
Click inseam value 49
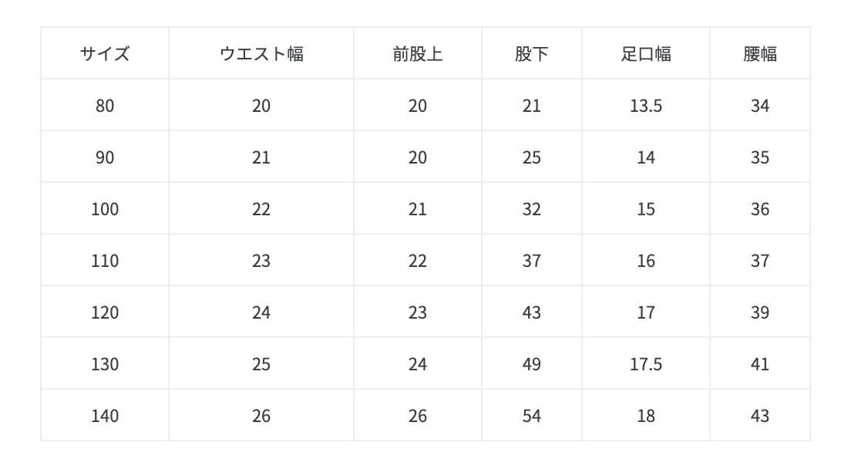[531, 363]
